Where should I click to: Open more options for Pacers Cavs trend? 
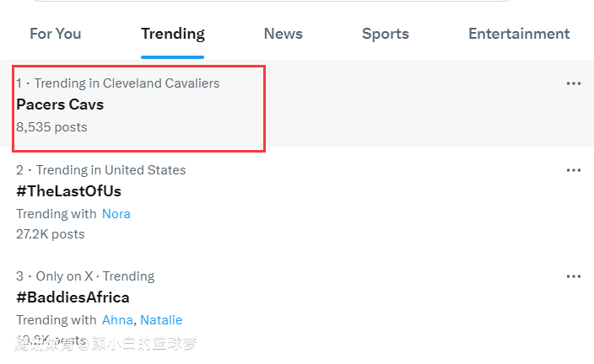[x=574, y=83]
